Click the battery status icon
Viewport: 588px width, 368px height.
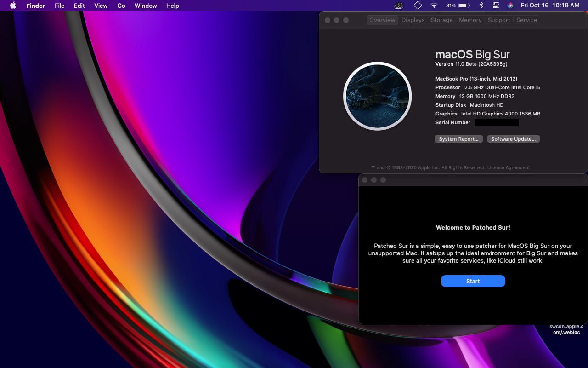pos(464,6)
